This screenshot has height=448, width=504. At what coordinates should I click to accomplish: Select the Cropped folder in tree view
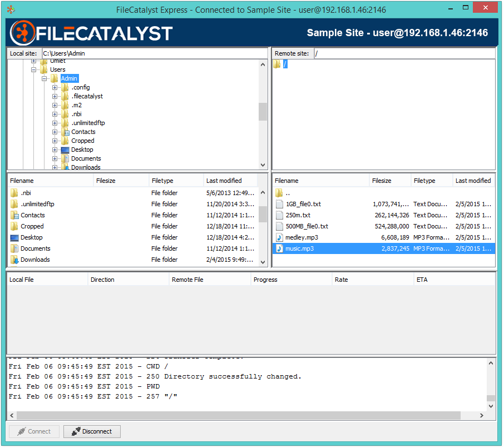[82, 141]
